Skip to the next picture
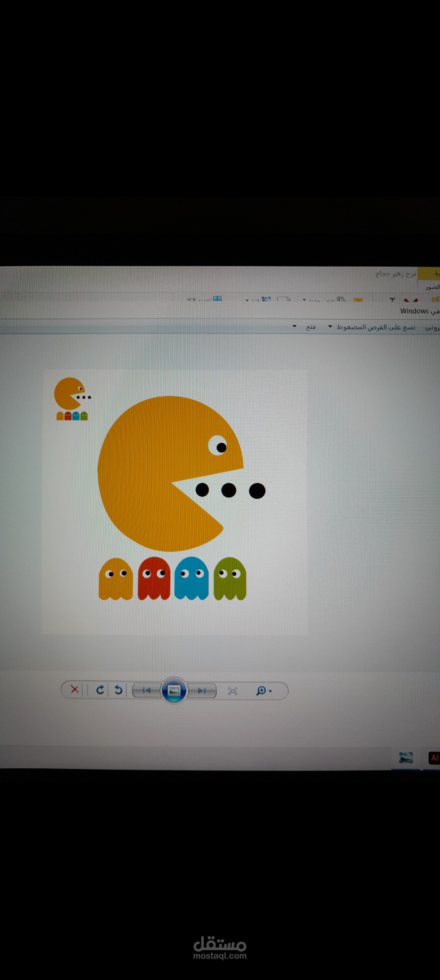This screenshot has width=440, height=980. (x=201, y=691)
